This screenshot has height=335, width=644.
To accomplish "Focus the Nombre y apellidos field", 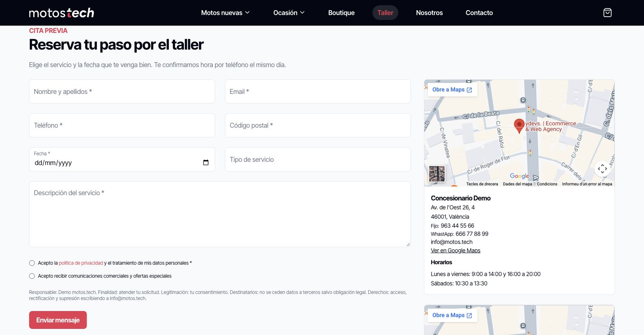I will (122, 91).
